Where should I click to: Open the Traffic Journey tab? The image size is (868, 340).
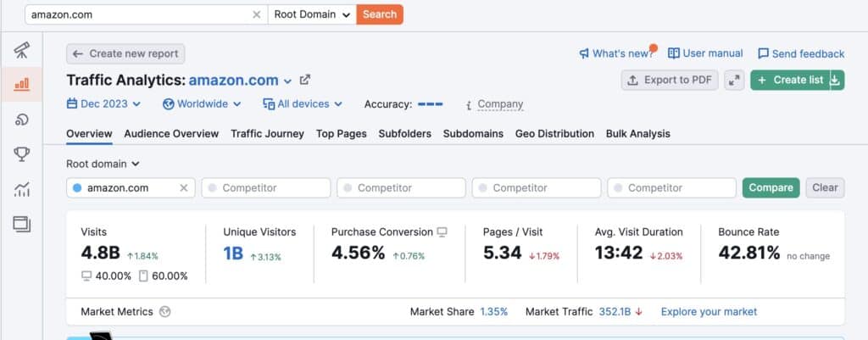(267, 134)
